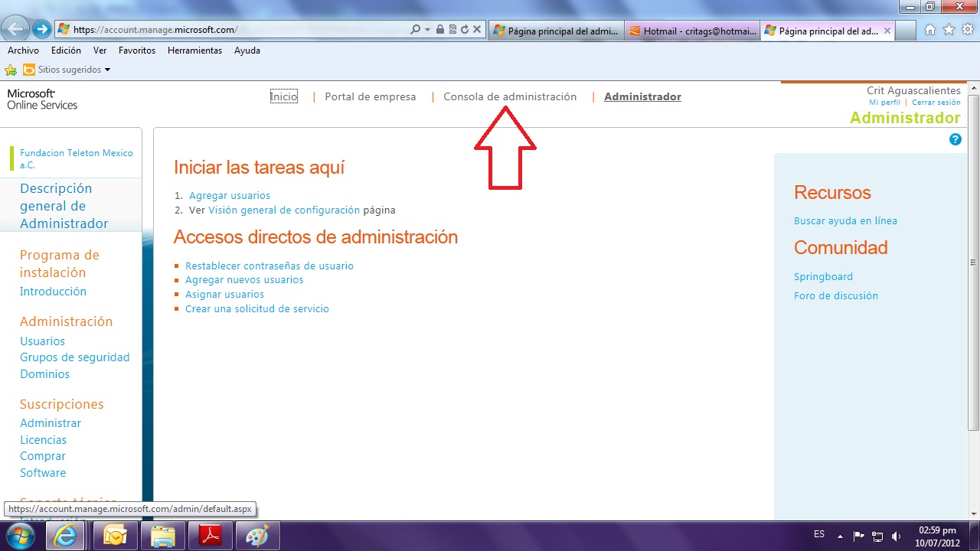Open Consola de administración link

tap(510, 96)
